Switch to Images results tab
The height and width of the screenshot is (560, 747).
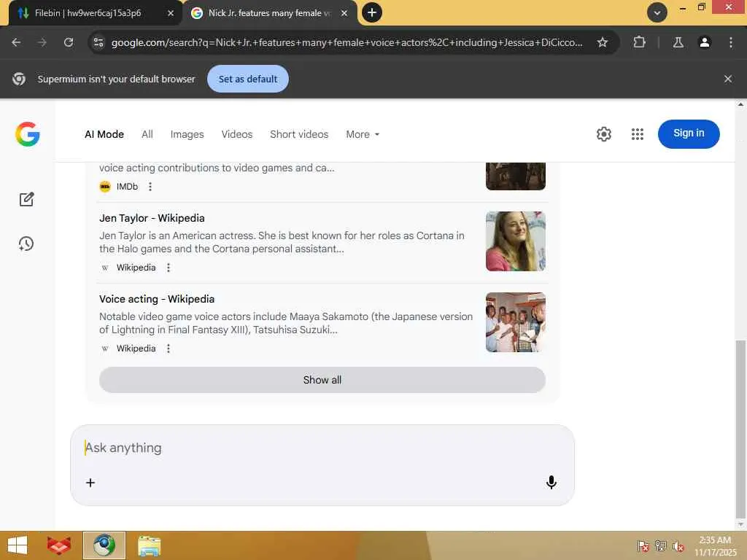point(187,134)
